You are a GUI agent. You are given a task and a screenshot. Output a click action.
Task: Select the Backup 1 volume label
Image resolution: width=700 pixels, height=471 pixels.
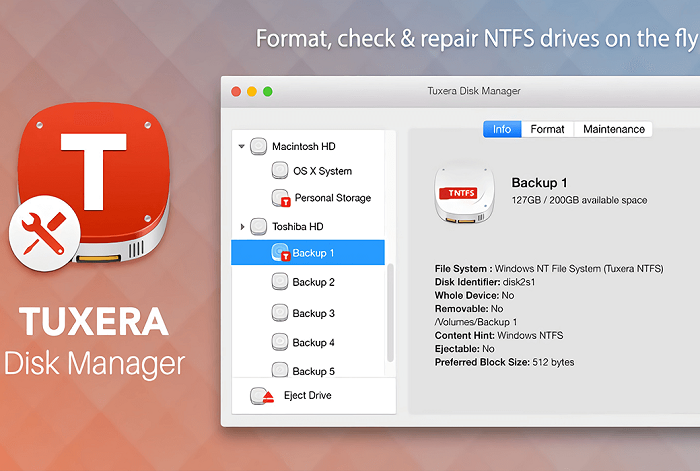coord(313,253)
